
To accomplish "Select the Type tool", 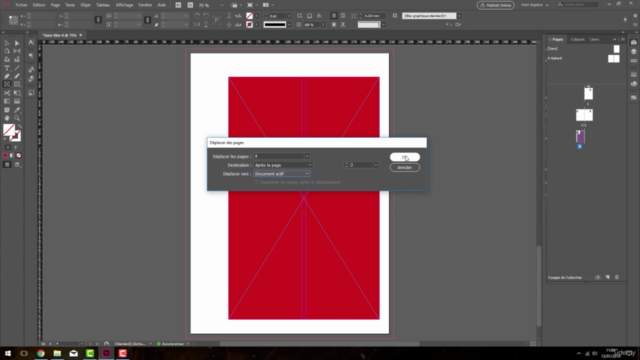I will [x=7, y=68].
